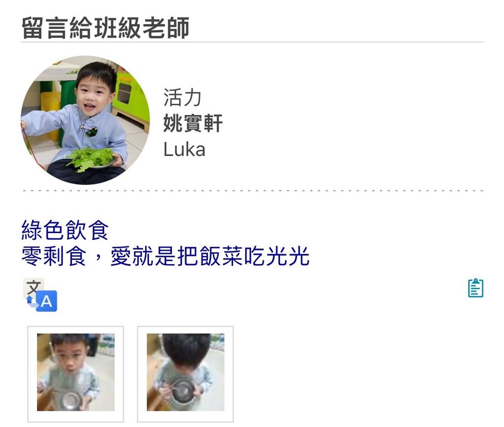Open the circular profile photo of Luka
This screenshot has width=504, height=427.
[x=85, y=120]
